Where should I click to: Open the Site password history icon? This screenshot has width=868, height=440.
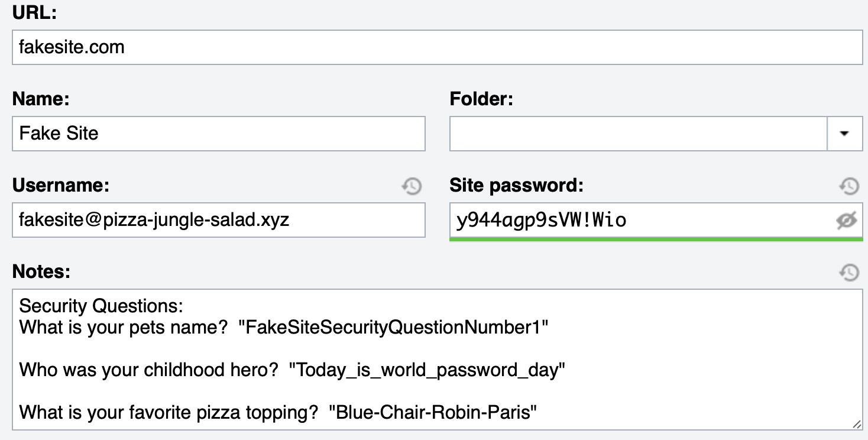coord(849,186)
